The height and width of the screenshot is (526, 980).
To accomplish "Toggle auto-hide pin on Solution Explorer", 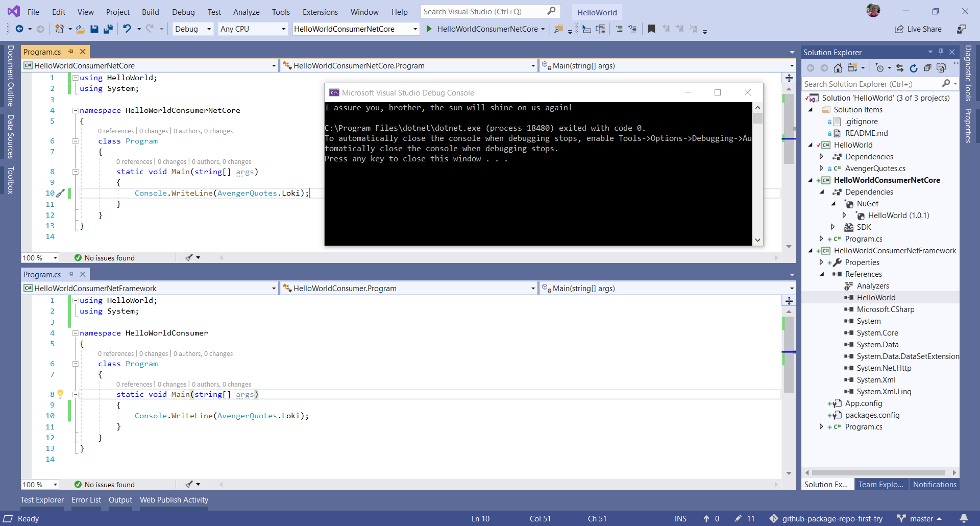I will click(x=941, y=52).
